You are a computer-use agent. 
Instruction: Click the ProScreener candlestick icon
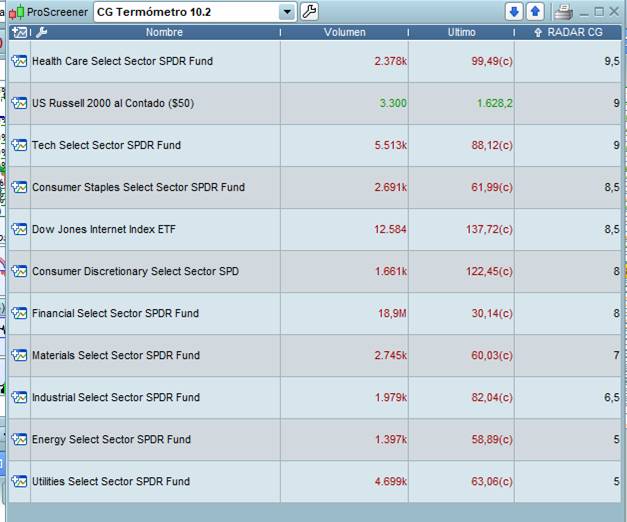17,12
